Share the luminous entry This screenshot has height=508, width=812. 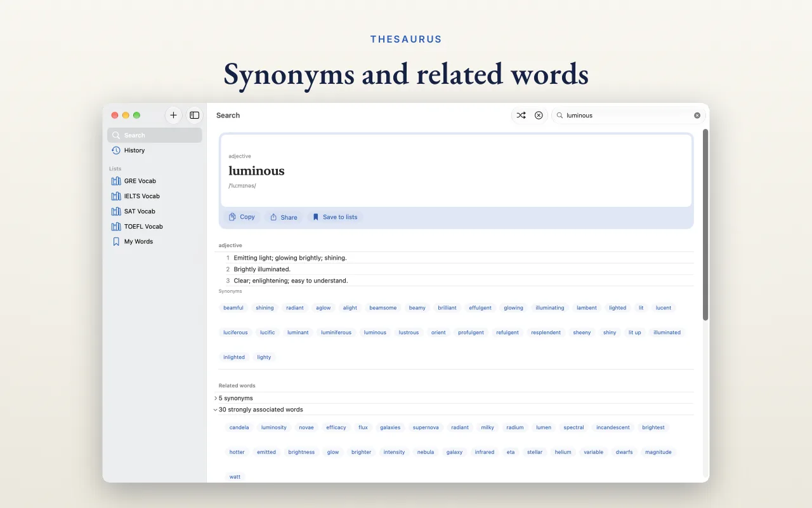click(284, 217)
